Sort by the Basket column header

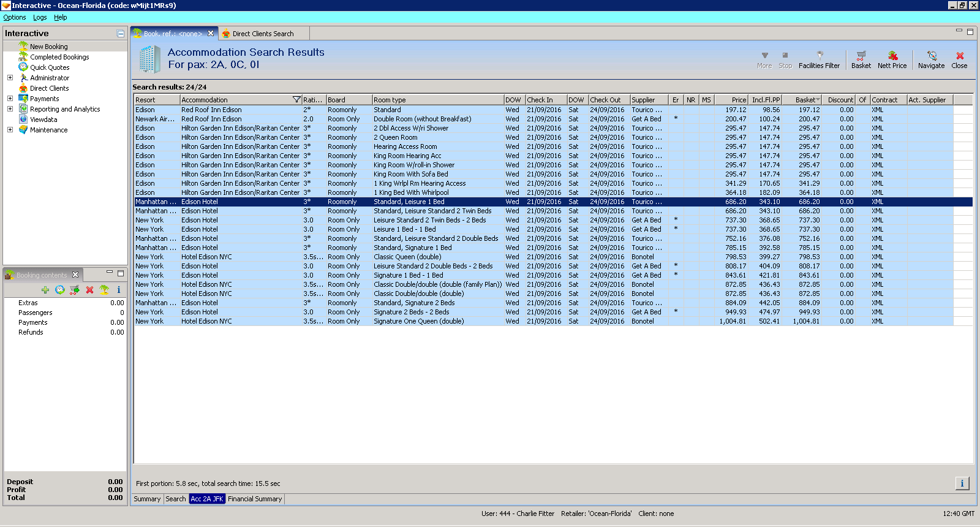802,100
